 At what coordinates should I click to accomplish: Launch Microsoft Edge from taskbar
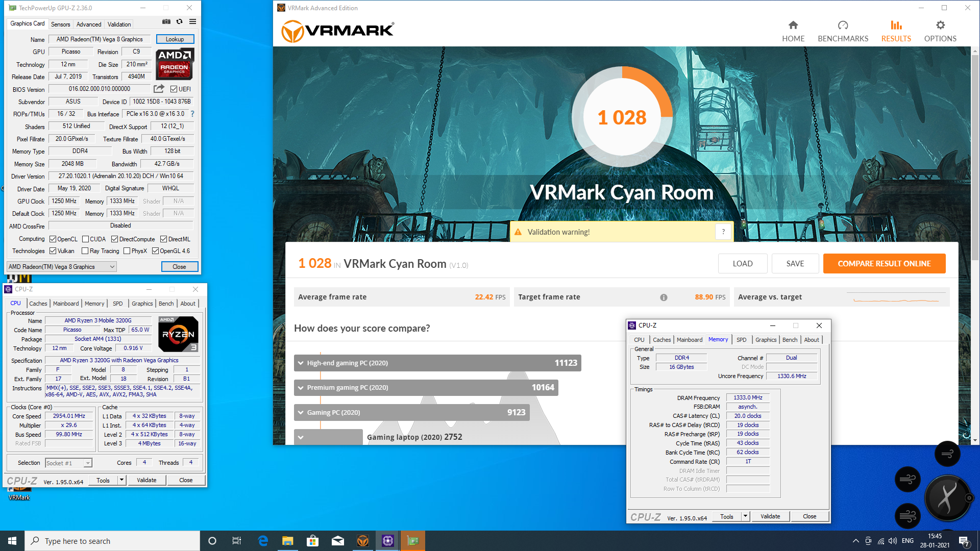263,541
